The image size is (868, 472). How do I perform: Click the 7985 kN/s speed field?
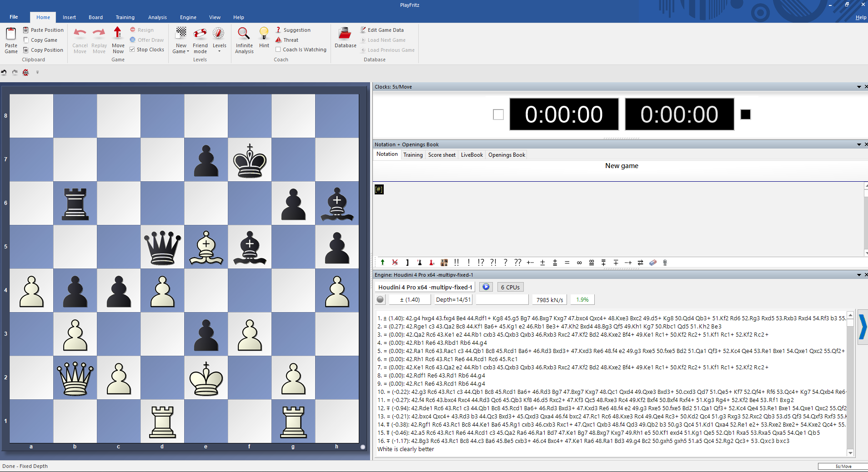pyautogui.click(x=549, y=299)
